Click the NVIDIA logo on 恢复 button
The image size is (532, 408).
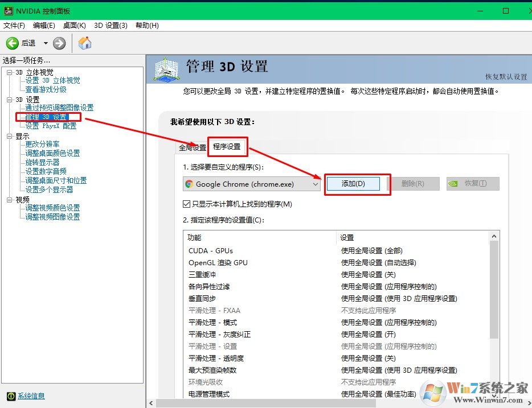pos(452,184)
